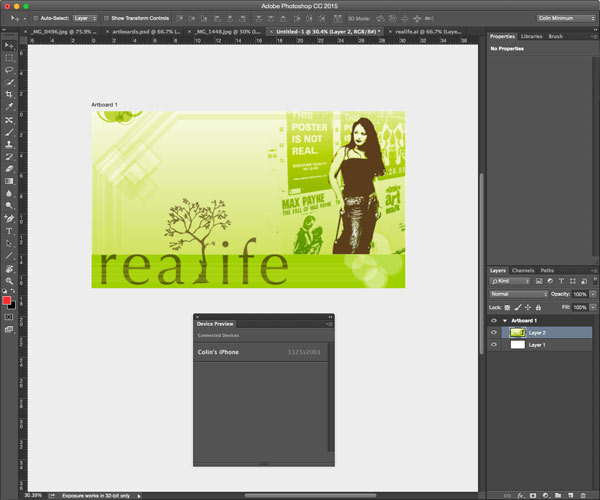Switch to the Channels tab
This screenshot has width=600, height=500.
(523, 270)
